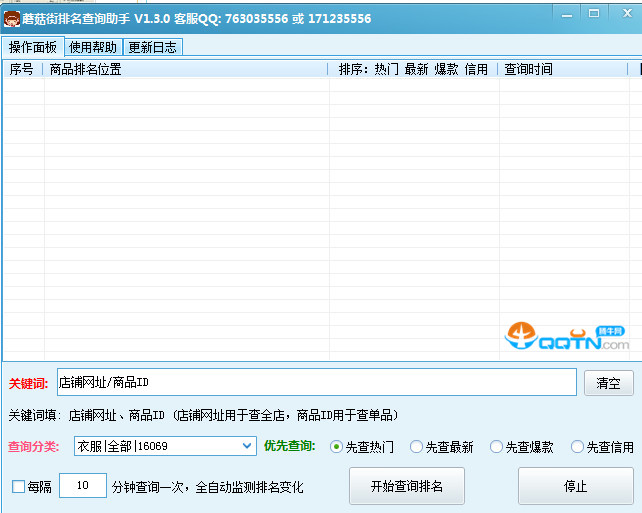Viewport: 642px width, 513px height.
Task: Select the 操作面板 tab
Action: coord(33,47)
